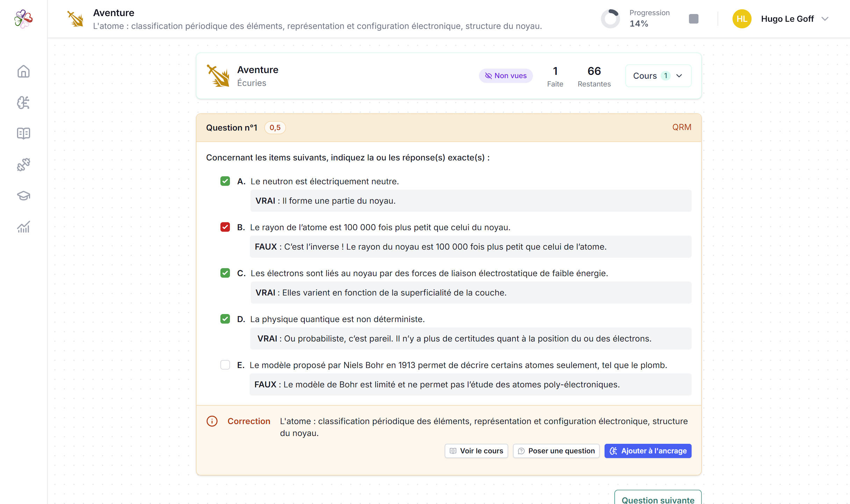850x504 pixels.
Task: Click the 66 Restantes counter
Action: [594, 76]
